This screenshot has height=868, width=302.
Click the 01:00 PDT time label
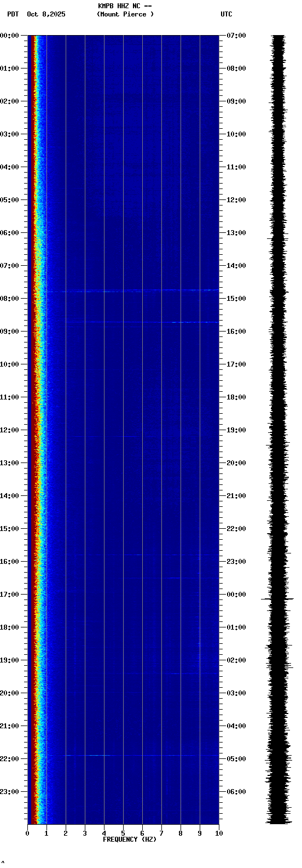[10, 68]
